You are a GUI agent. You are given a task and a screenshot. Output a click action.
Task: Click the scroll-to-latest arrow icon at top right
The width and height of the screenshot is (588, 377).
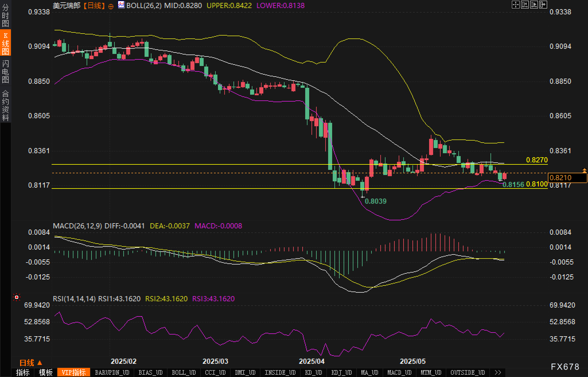click(x=543, y=5)
